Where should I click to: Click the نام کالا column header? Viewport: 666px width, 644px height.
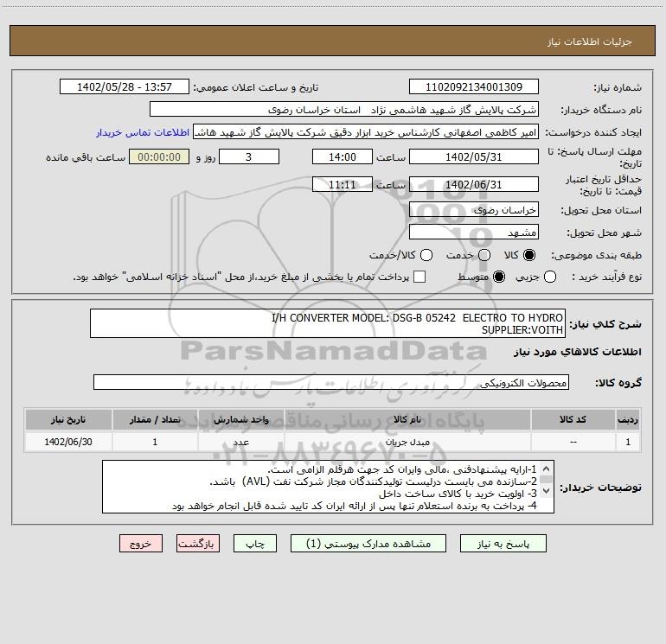407,419
